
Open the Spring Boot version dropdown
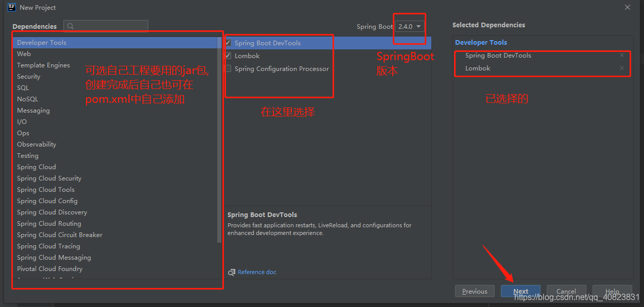(x=410, y=26)
